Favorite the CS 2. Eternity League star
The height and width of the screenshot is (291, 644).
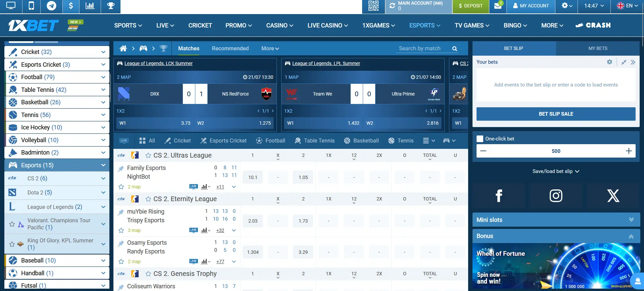point(148,199)
